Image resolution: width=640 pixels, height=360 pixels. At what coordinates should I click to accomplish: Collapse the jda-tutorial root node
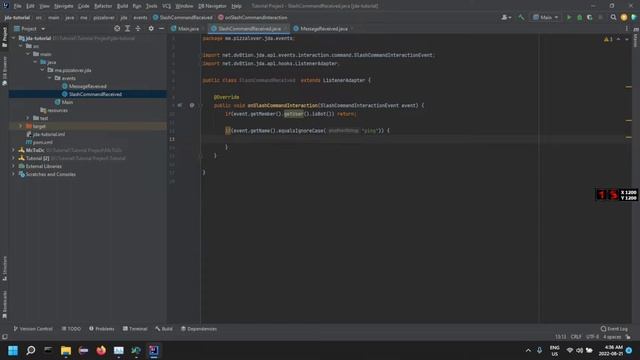13,38
